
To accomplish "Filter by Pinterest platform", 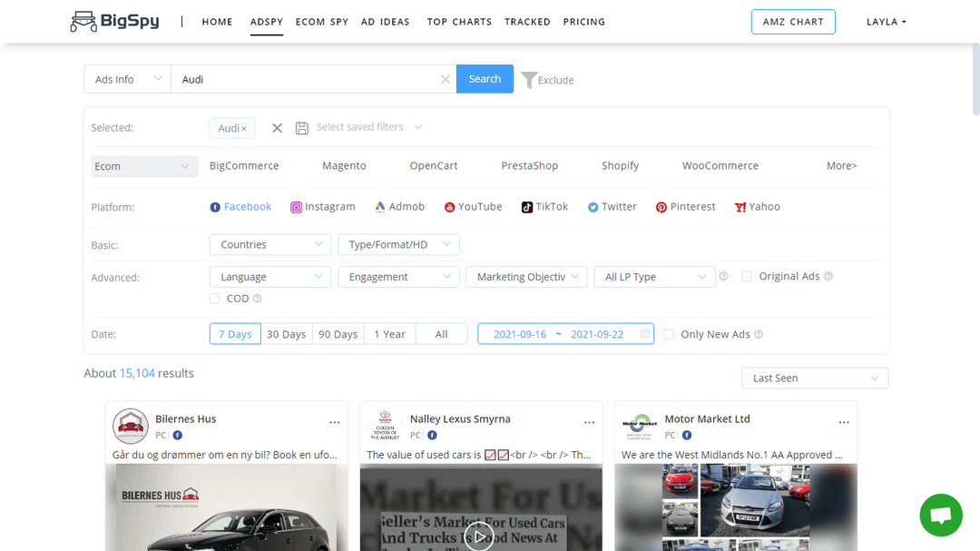I will pos(686,207).
